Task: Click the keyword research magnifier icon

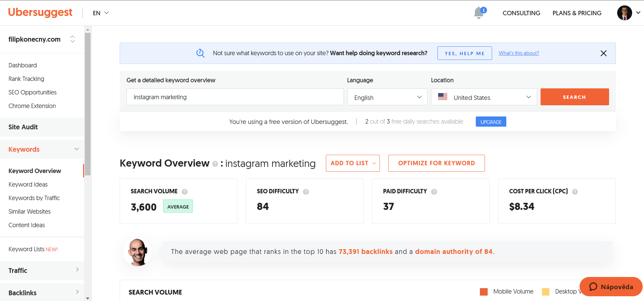Action: pos(200,53)
